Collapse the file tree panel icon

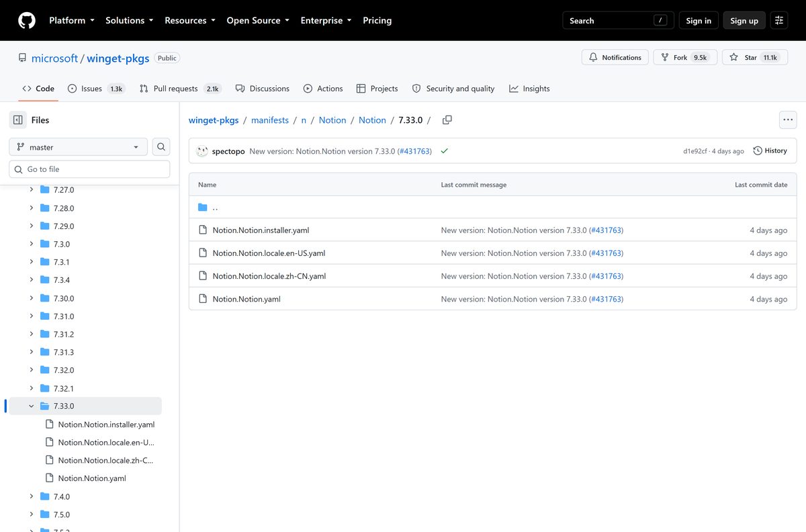(18, 120)
